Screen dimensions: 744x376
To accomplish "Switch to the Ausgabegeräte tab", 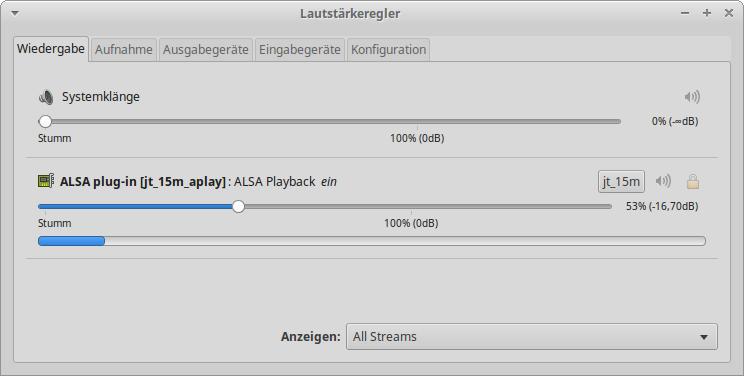I will point(205,50).
